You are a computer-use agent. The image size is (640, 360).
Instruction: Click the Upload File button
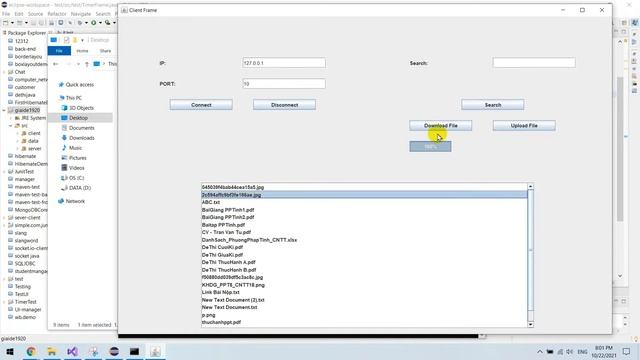[x=524, y=126]
